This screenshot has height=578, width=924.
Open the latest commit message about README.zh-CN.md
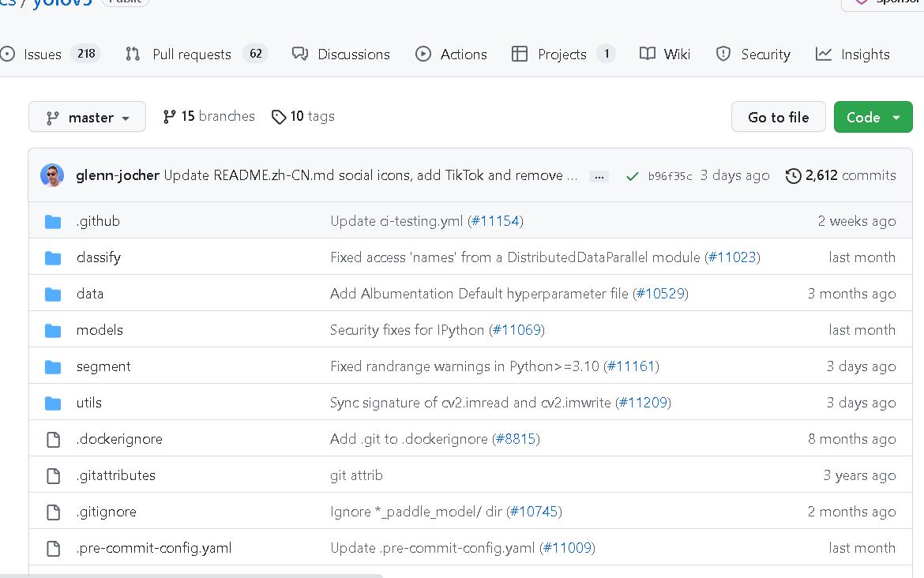(370, 175)
